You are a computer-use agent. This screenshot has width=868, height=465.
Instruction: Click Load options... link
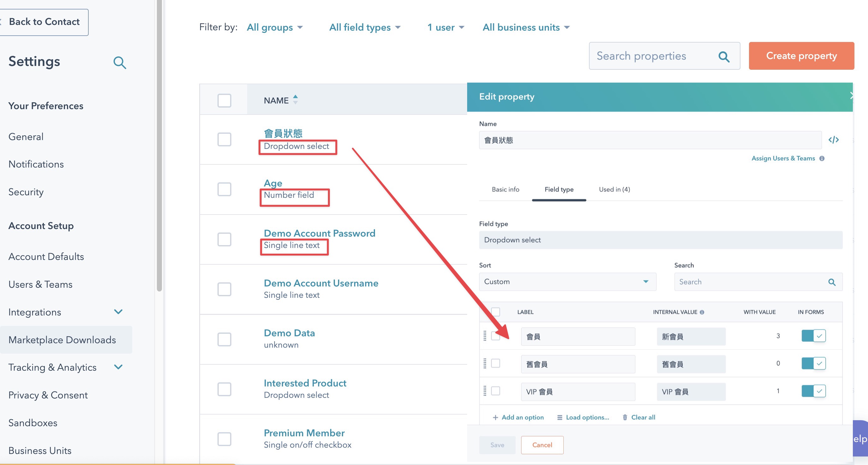pyautogui.click(x=583, y=418)
